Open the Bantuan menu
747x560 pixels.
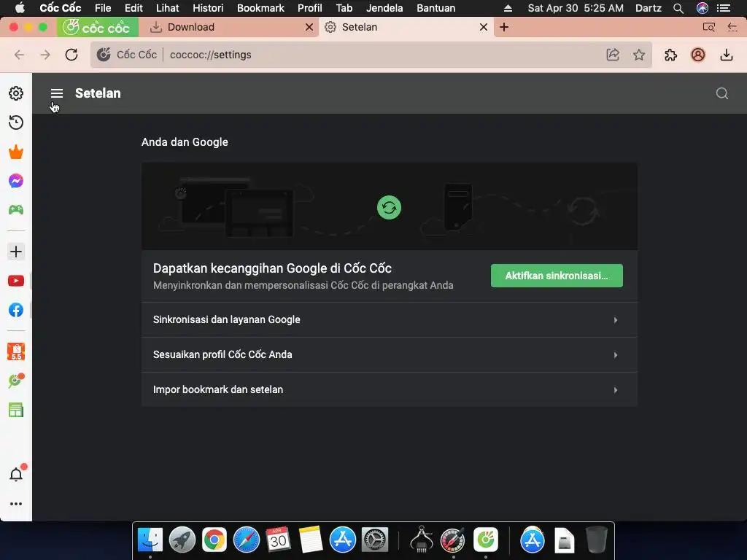tap(436, 8)
